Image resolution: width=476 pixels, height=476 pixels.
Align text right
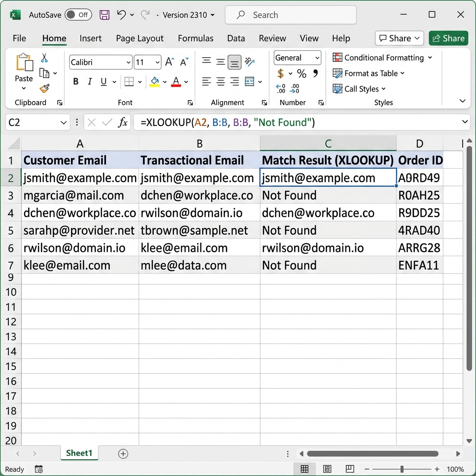[234, 81]
